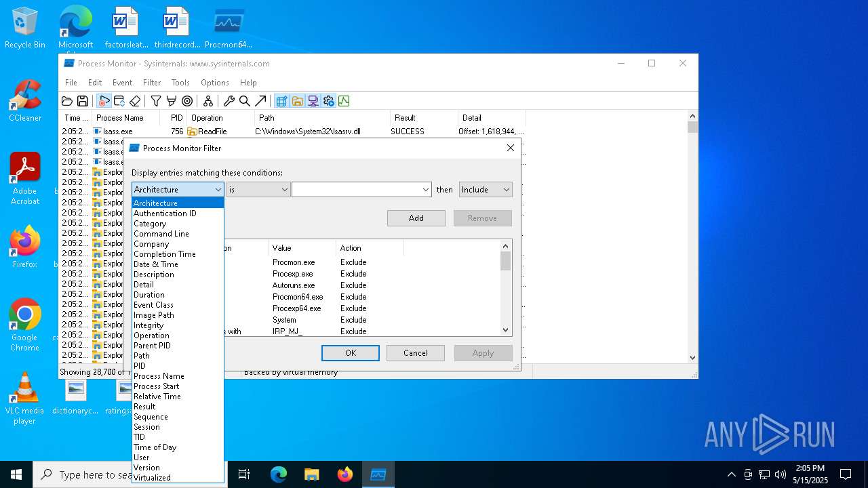
Task: Select Path option in dropdown list
Action: click(x=178, y=356)
